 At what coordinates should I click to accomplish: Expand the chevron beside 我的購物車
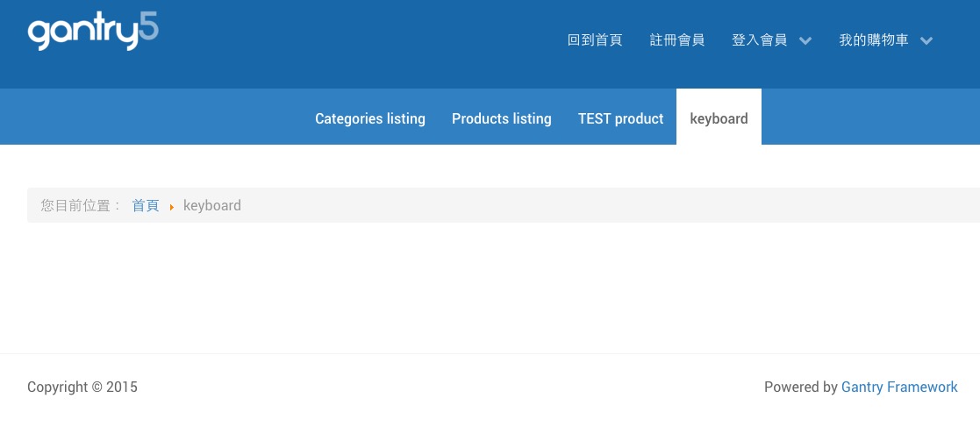pyautogui.click(x=926, y=41)
